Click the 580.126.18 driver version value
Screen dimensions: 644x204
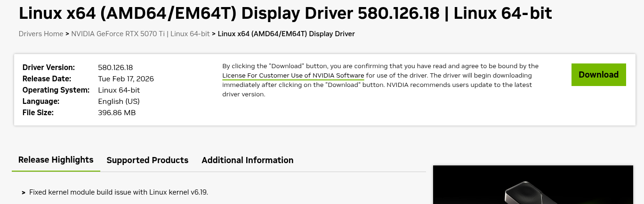click(x=115, y=68)
